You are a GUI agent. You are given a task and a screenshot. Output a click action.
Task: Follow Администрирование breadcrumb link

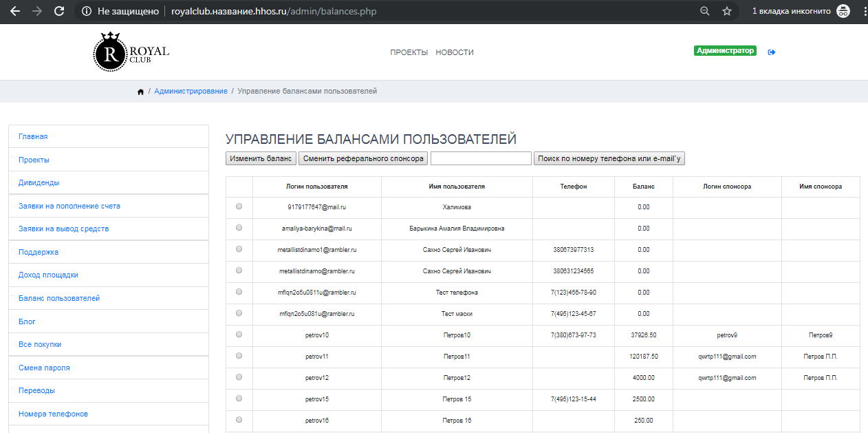(191, 91)
